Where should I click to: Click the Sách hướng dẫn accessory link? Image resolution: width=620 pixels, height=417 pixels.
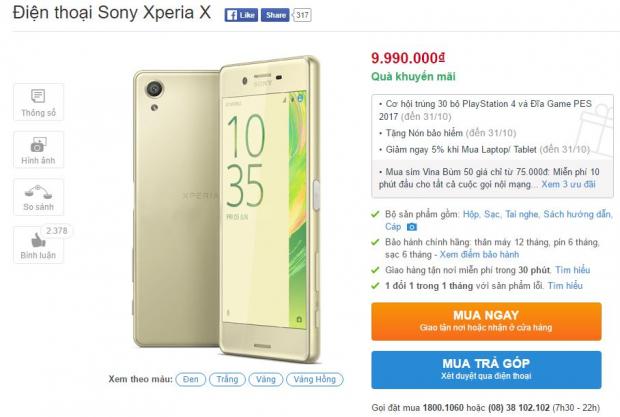pos(577,214)
